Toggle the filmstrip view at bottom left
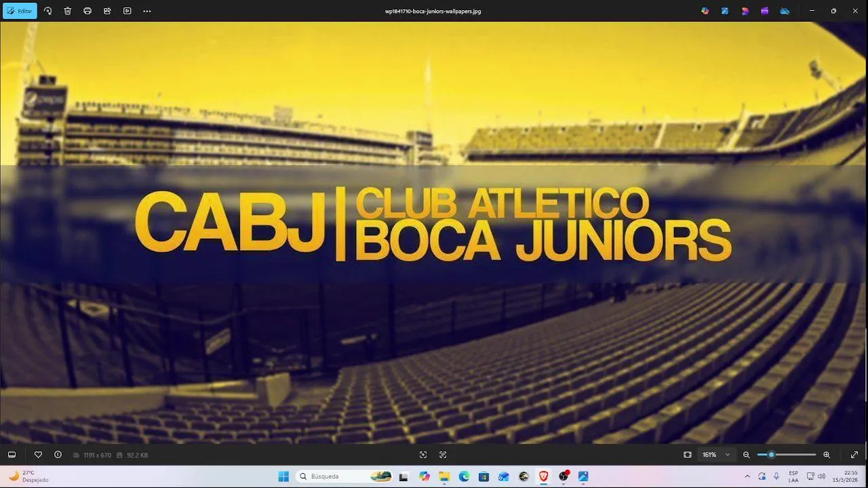The width and height of the screenshot is (868, 488). 12,455
